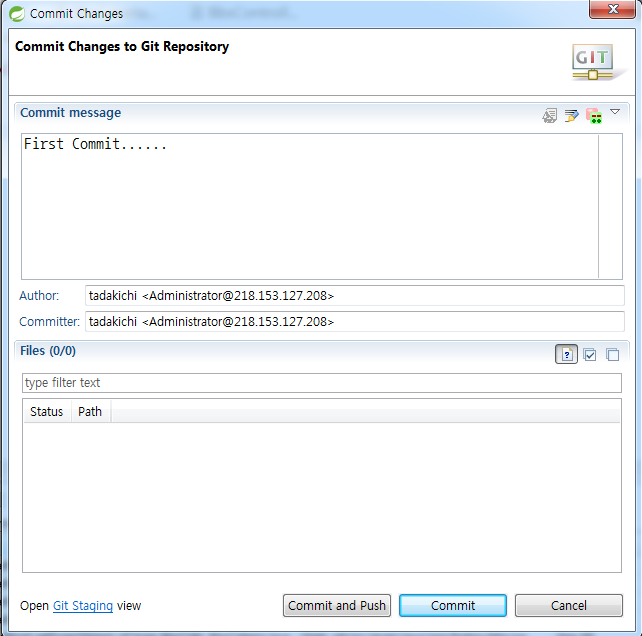Click the add Signed-off-by icon
The height and width of the screenshot is (636, 642).
click(x=571, y=116)
